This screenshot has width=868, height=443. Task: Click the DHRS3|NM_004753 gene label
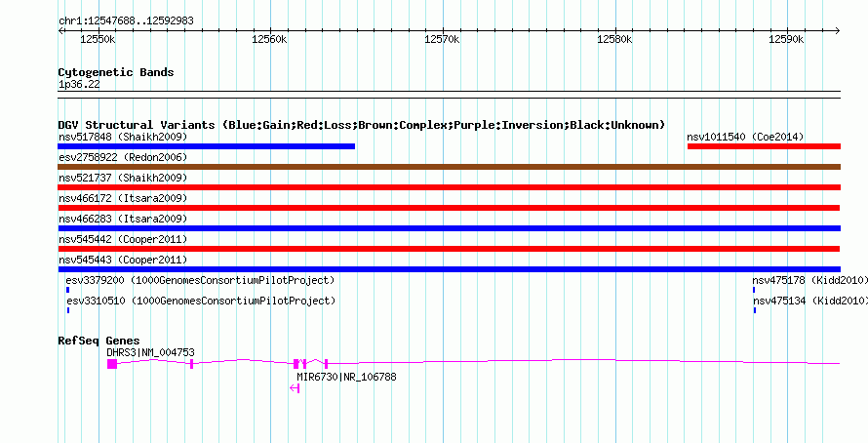[150, 352]
